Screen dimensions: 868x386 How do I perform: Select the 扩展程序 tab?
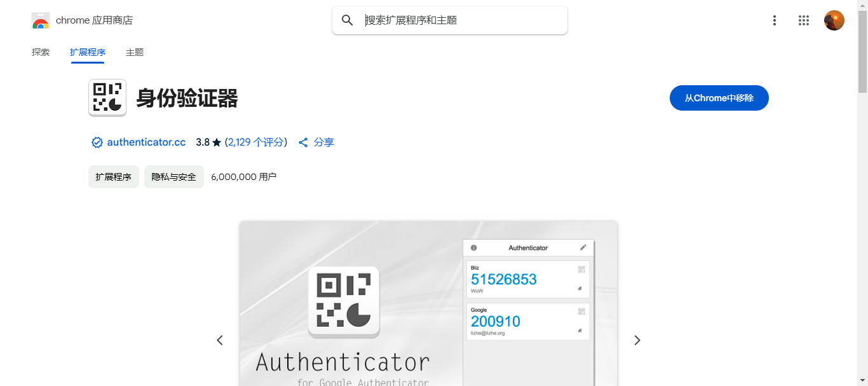[88, 52]
